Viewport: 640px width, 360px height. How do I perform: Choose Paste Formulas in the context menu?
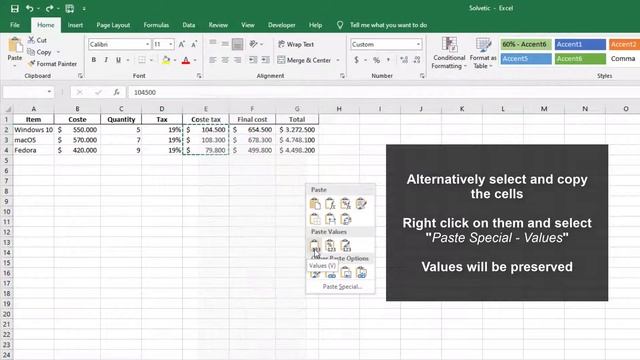click(330, 203)
